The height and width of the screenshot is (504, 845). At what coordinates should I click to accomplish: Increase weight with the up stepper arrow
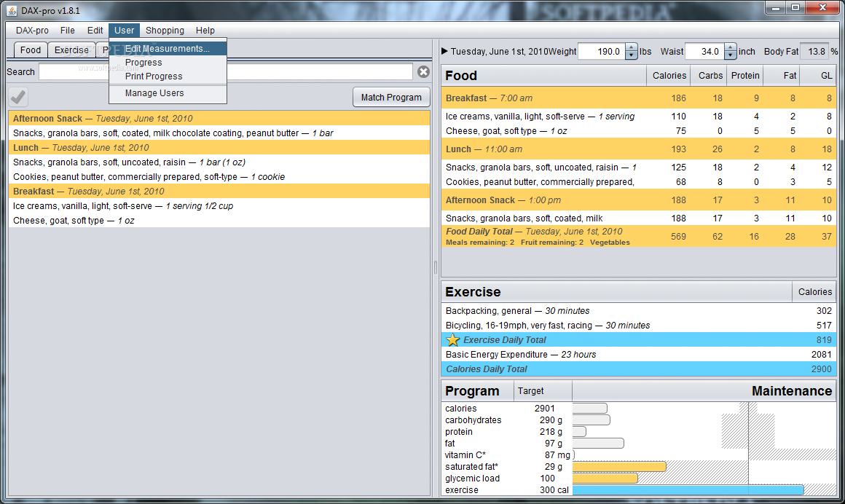click(x=631, y=48)
